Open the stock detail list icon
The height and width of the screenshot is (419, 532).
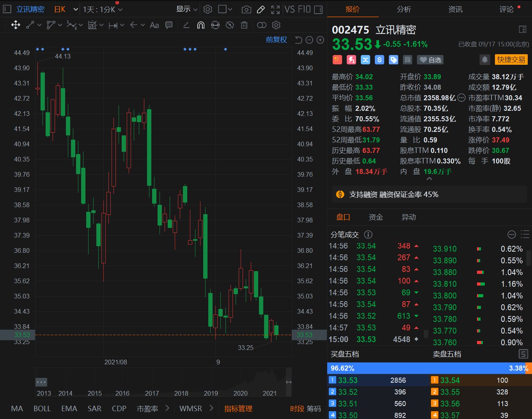523,29
